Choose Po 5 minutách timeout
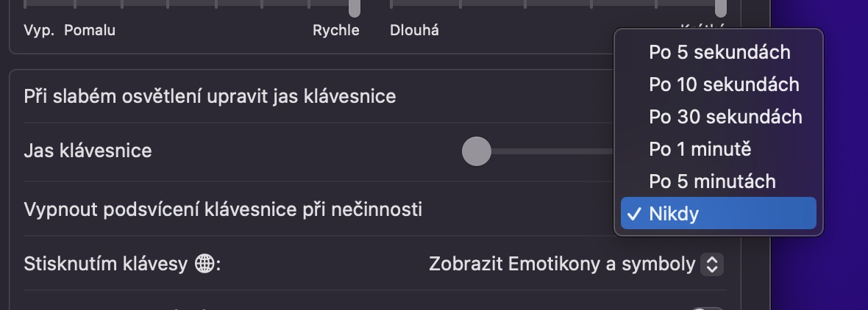This screenshot has width=868, height=310. click(x=712, y=181)
